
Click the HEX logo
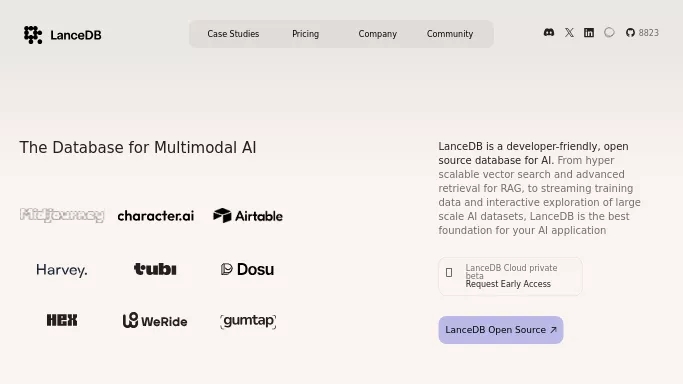click(x=62, y=320)
